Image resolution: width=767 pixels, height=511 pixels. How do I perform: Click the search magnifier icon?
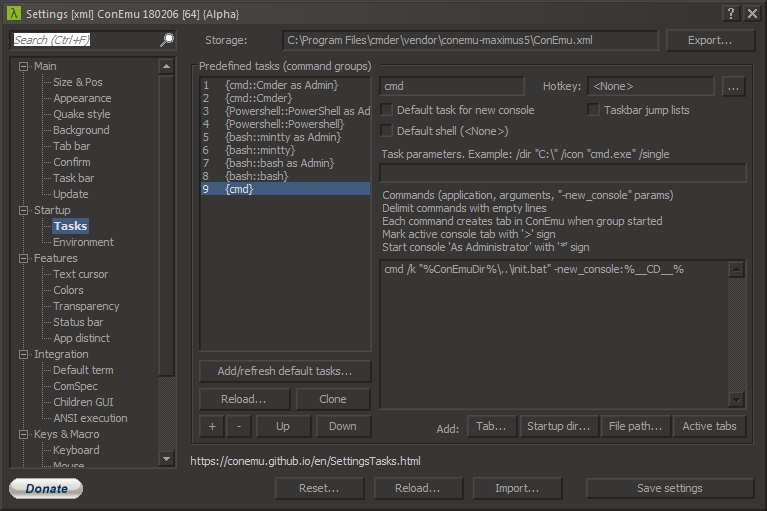(x=167, y=40)
